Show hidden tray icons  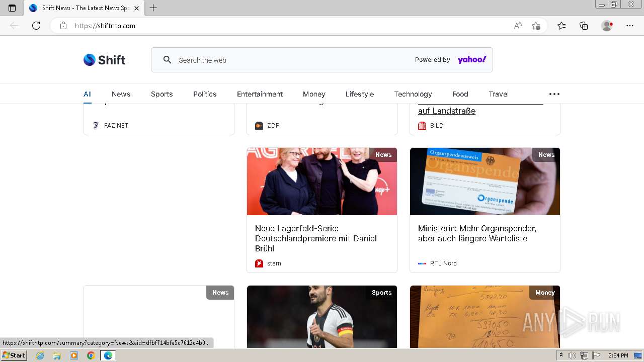561,355
